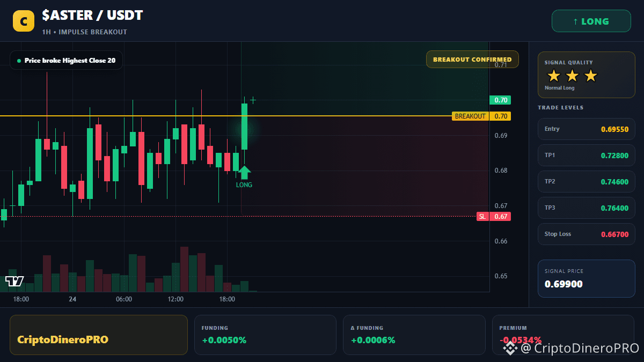The width and height of the screenshot is (644, 362).
Task: Click the 12:00 time axis label
Action: click(175, 299)
